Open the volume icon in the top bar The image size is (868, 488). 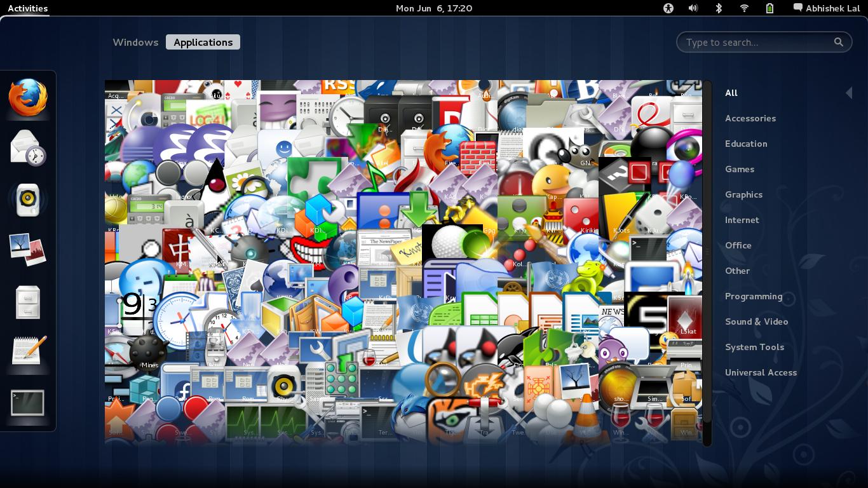(694, 8)
